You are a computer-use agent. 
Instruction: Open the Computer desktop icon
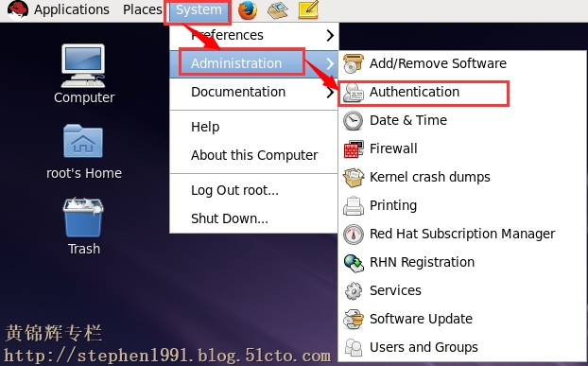point(83,65)
